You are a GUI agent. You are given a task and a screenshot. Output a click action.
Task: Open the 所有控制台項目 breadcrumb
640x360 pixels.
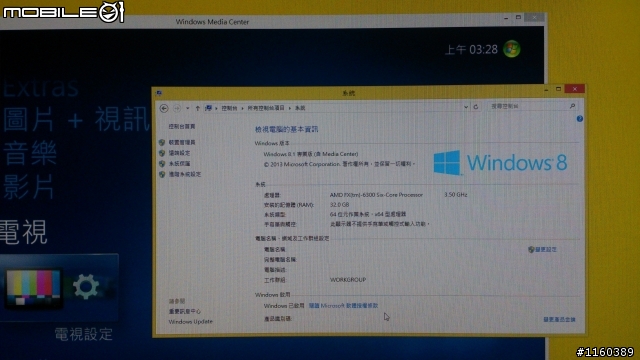tap(266, 108)
